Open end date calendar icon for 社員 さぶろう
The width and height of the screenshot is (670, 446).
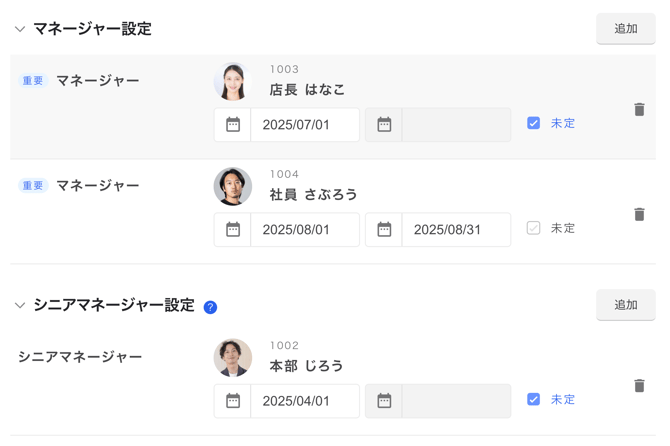tap(384, 229)
